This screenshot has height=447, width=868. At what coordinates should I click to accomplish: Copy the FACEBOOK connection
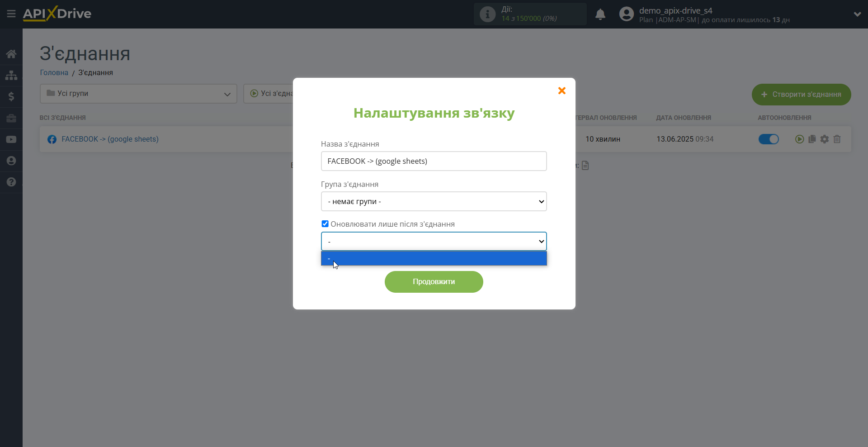[812, 139]
